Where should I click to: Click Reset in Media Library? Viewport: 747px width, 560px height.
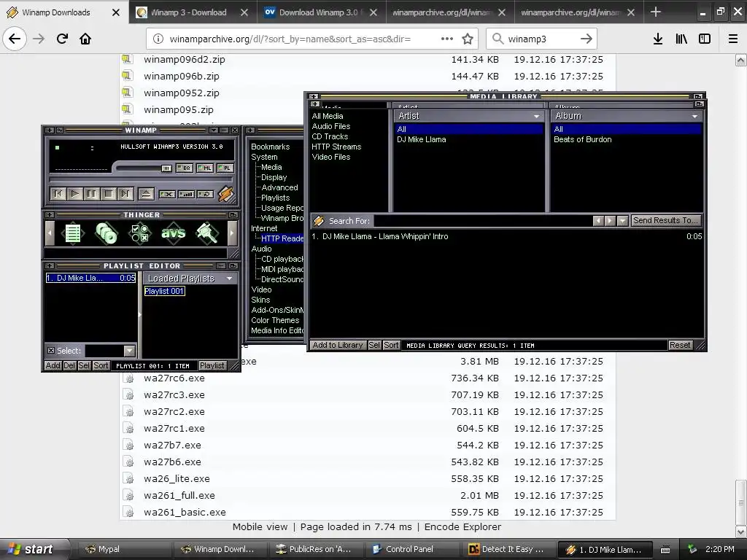click(680, 345)
